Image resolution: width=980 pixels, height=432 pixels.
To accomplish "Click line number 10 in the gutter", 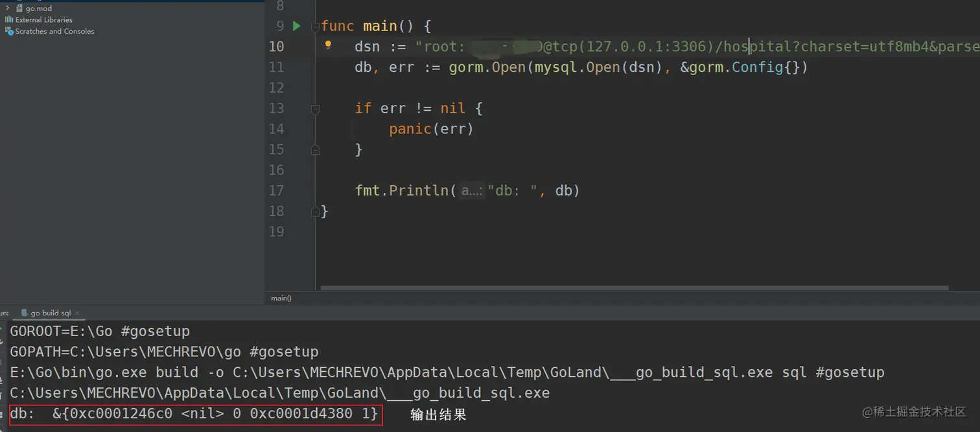I will tap(276, 47).
